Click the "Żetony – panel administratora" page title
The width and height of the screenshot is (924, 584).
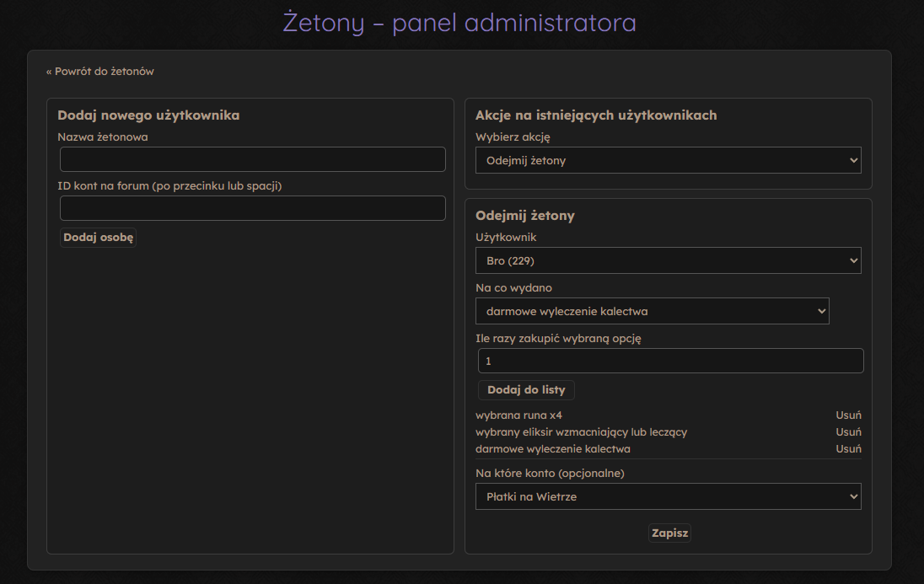459,23
